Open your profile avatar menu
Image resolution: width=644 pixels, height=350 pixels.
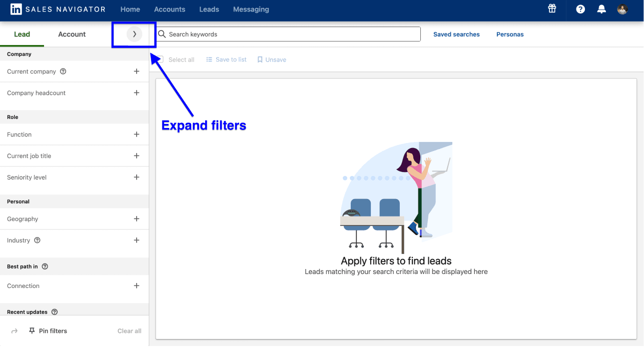click(622, 9)
